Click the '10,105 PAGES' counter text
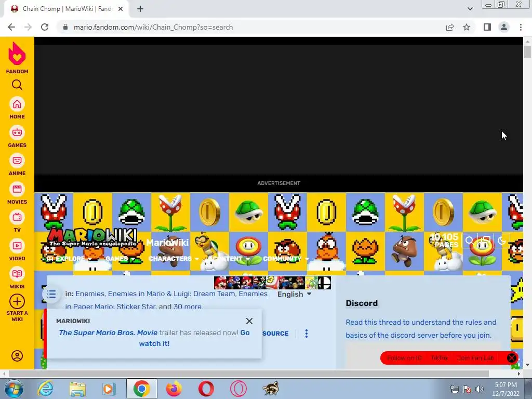 coord(445,241)
